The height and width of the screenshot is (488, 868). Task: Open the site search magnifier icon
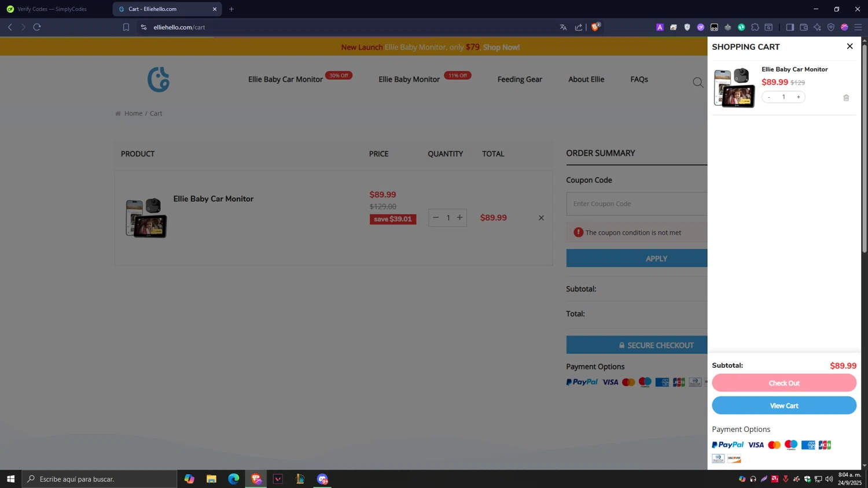coord(698,83)
